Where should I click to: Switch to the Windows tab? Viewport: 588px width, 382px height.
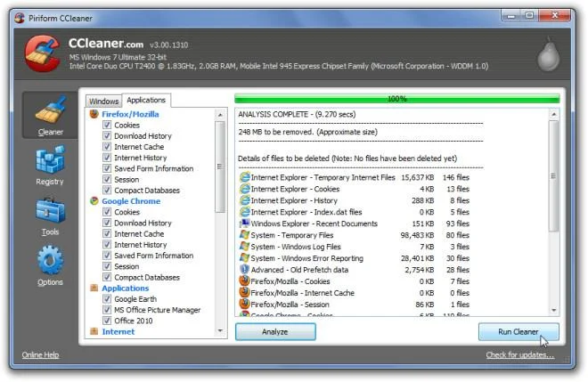(104, 101)
